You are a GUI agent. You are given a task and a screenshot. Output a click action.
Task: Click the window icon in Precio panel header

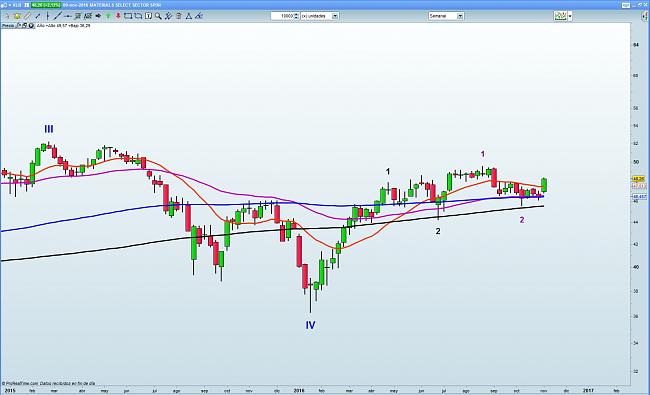point(24,26)
